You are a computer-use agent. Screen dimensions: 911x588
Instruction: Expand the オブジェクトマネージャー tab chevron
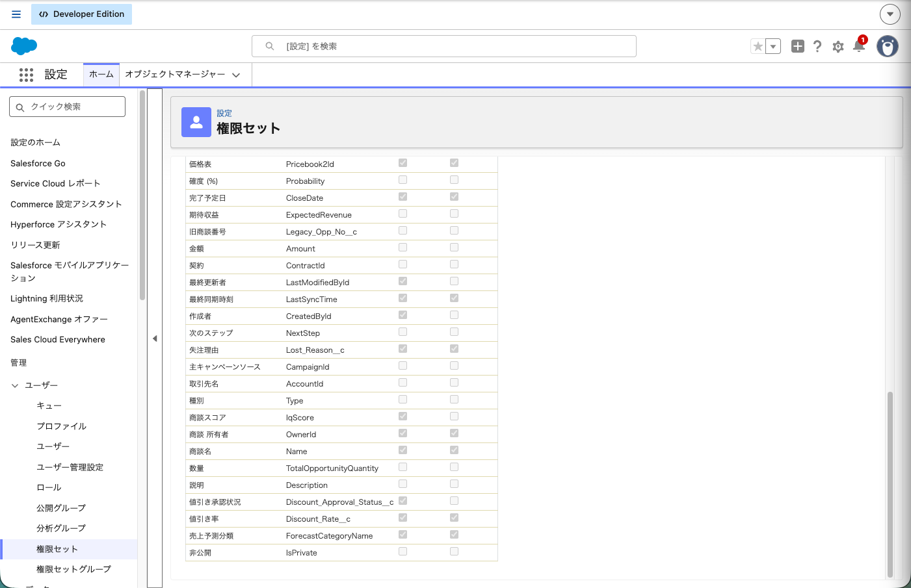pos(236,75)
